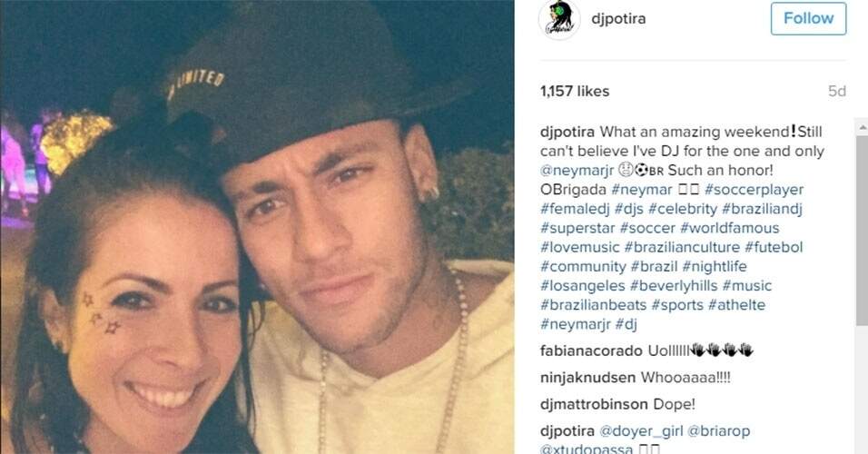The width and height of the screenshot is (868, 454).
Task: Open djmattrobinson commenter profile
Action: (594, 404)
